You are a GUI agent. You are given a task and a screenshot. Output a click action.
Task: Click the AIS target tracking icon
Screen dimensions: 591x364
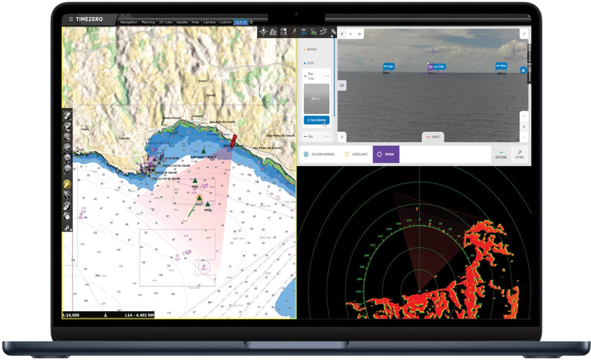(314, 32)
